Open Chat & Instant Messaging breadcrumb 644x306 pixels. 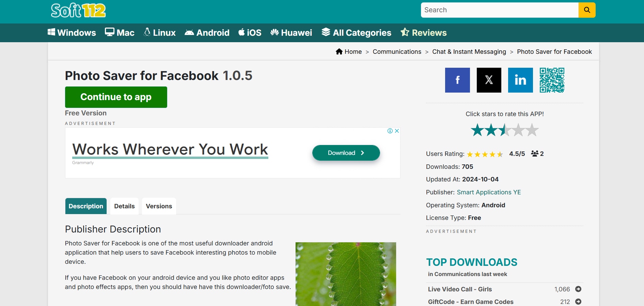pyautogui.click(x=469, y=52)
